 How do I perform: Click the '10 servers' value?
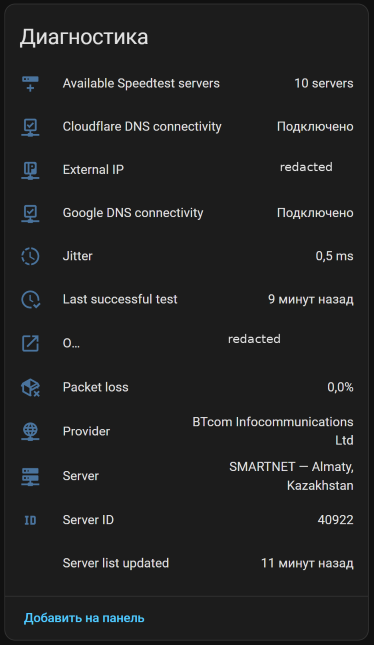coord(324,84)
